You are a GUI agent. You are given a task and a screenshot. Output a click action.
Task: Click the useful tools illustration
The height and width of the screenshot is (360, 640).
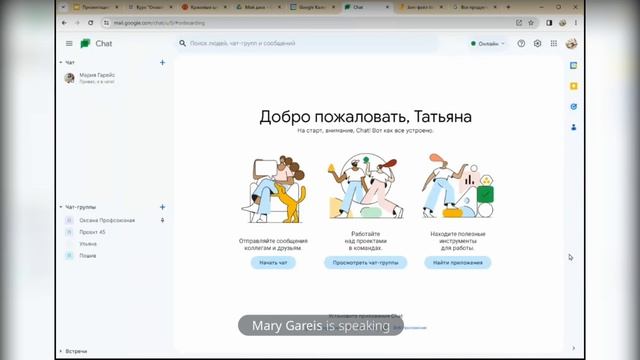(x=458, y=186)
